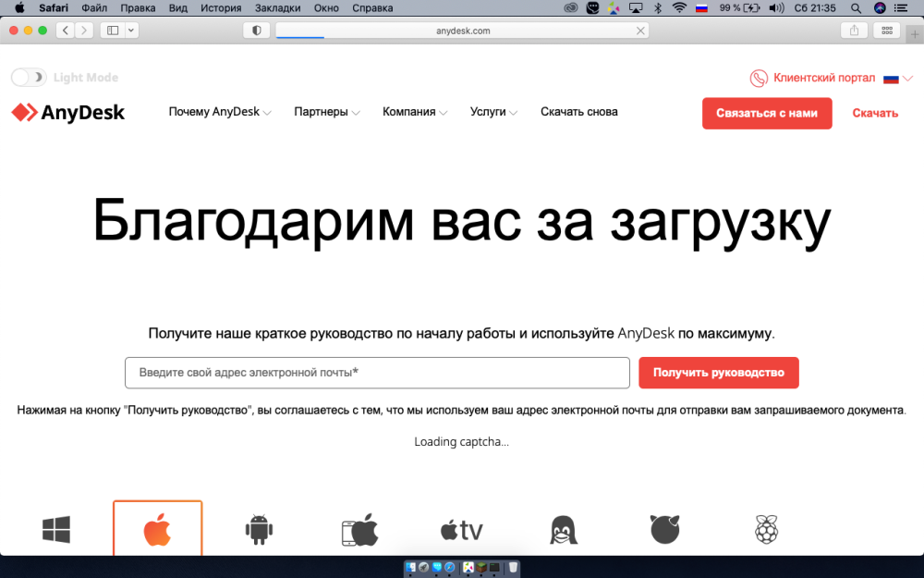The height and width of the screenshot is (578, 924).
Task: Open the battery status 99 %
Action: (739, 8)
